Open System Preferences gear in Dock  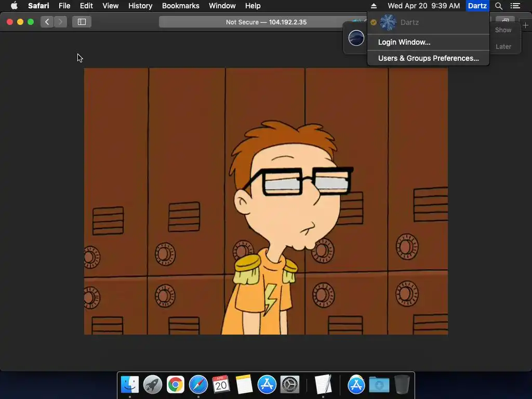coord(290,385)
